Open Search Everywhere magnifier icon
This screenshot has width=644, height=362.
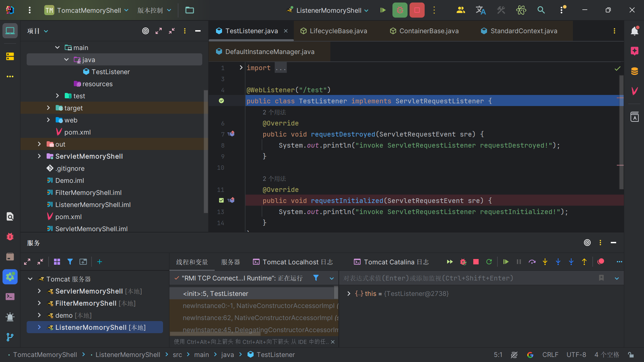click(541, 10)
